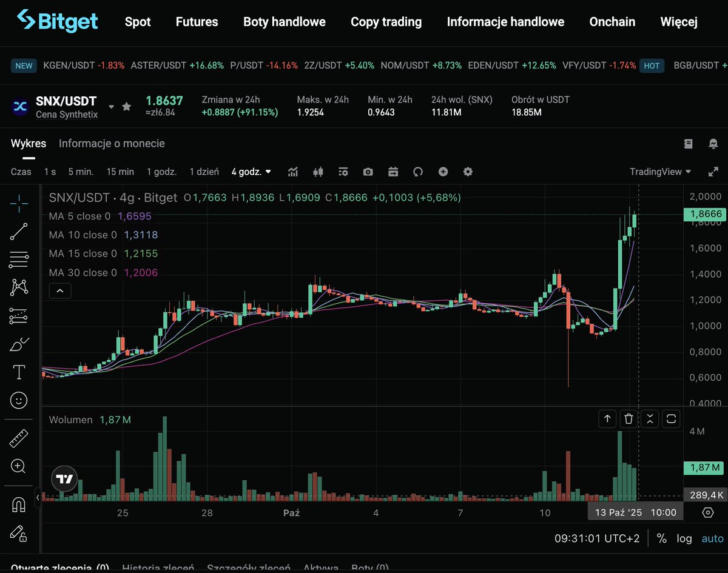Click the MA 5 close indicator legend
The width and height of the screenshot is (728, 573).
[x=100, y=216]
